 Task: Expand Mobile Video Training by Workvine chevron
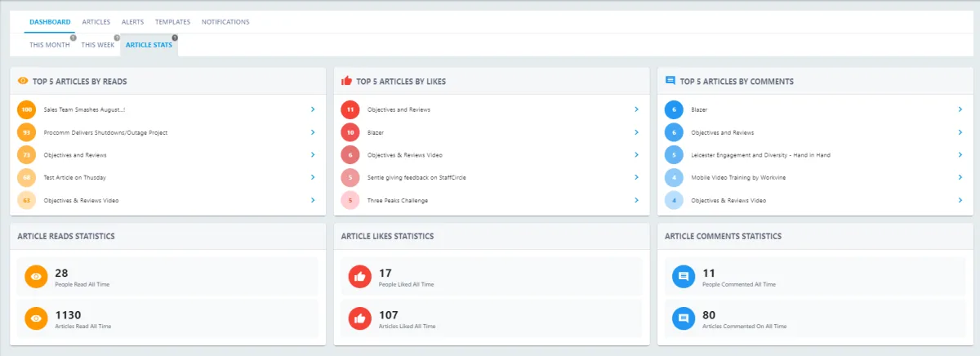pyautogui.click(x=960, y=177)
